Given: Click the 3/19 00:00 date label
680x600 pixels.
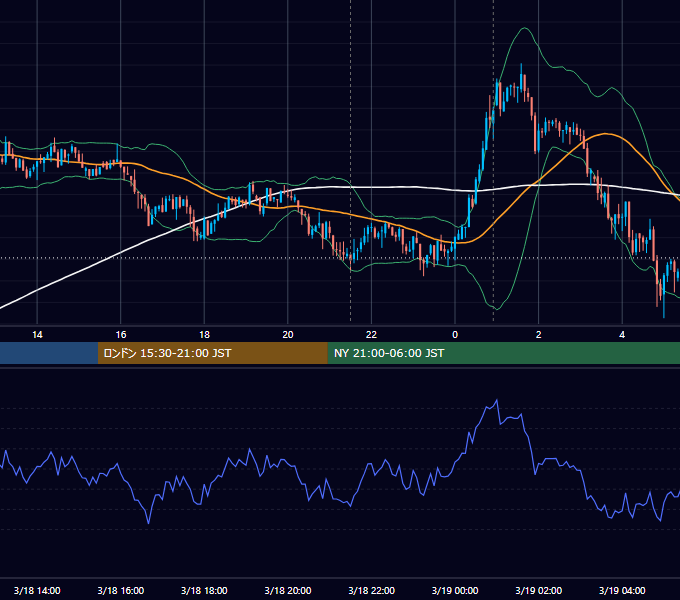Looking at the screenshot, I should click(455, 590).
